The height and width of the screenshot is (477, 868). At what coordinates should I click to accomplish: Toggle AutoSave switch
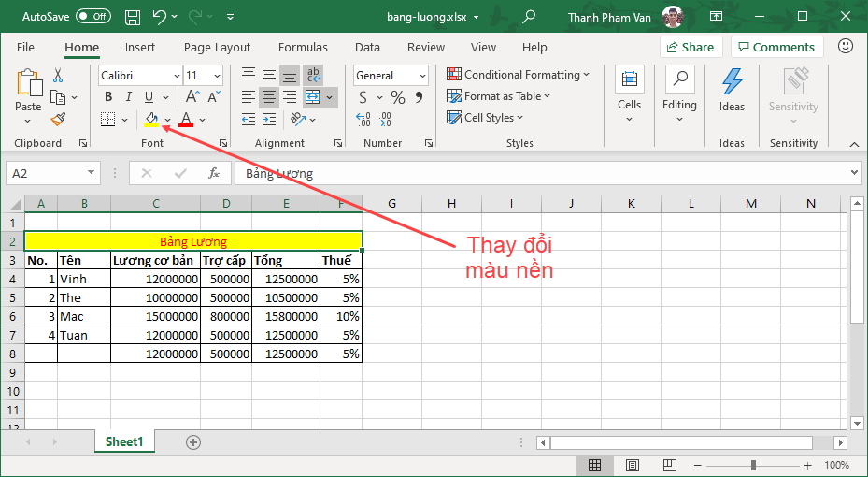point(93,17)
